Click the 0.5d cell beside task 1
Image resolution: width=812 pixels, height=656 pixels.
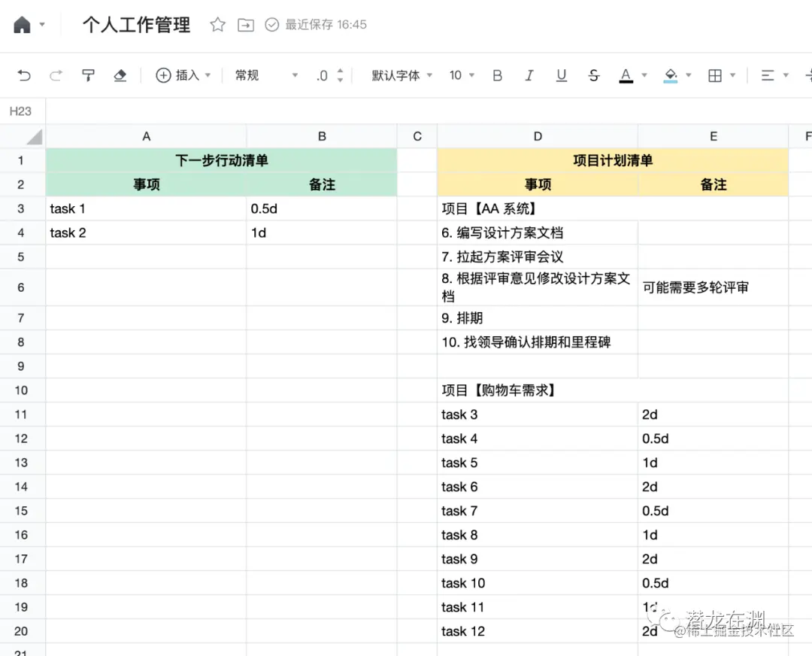tap(322, 209)
